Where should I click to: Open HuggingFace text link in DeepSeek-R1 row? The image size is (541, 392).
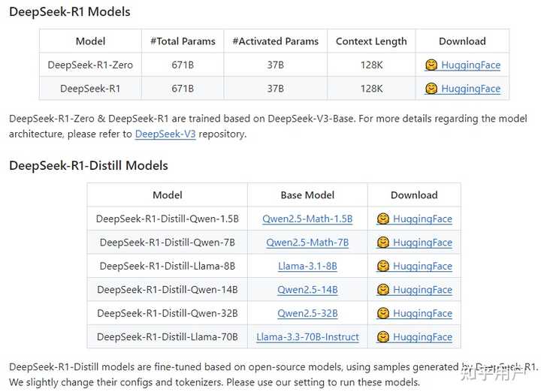[x=470, y=89]
